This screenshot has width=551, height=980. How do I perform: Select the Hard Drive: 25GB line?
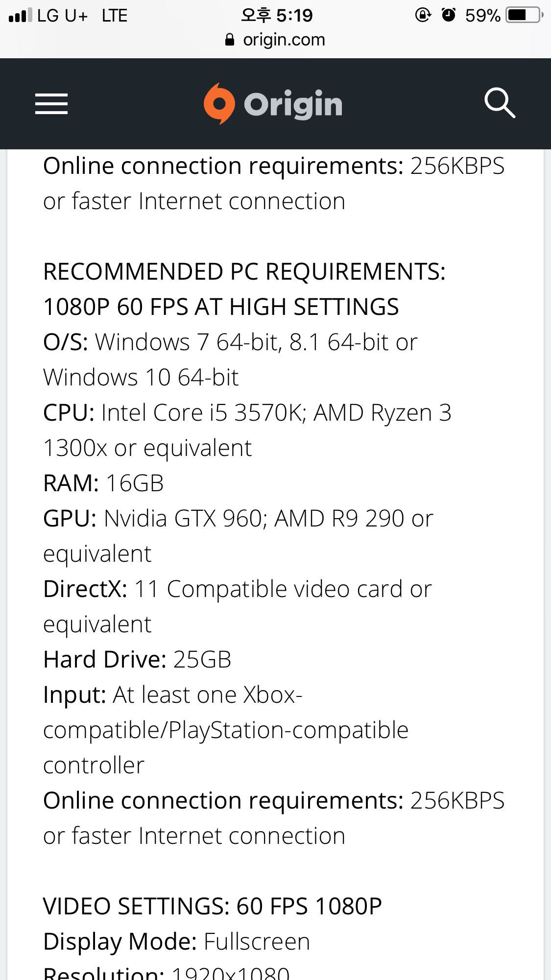click(137, 660)
